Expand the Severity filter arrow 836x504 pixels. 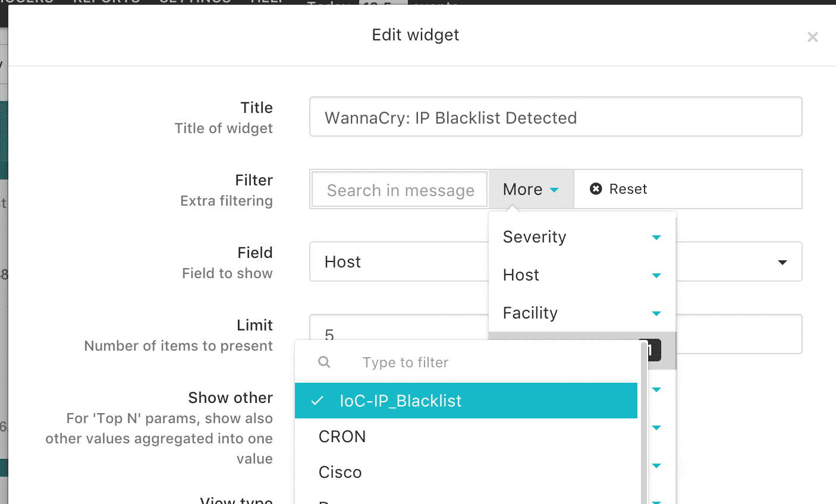point(656,238)
